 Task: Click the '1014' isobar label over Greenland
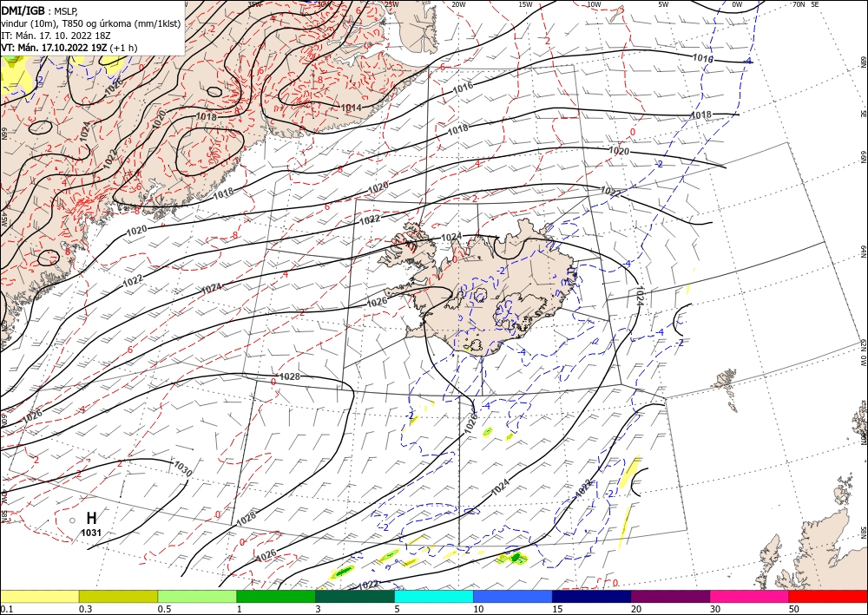pos(351,108)
